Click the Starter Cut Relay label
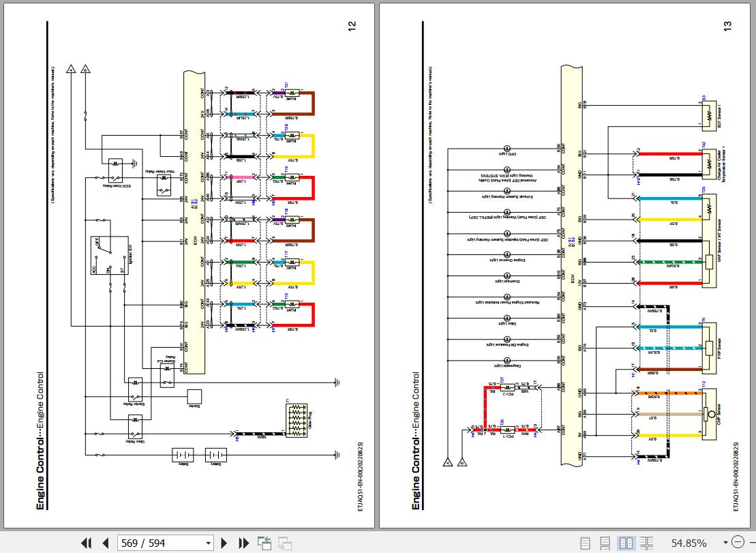Screen dimensions: 756x553 166,359
